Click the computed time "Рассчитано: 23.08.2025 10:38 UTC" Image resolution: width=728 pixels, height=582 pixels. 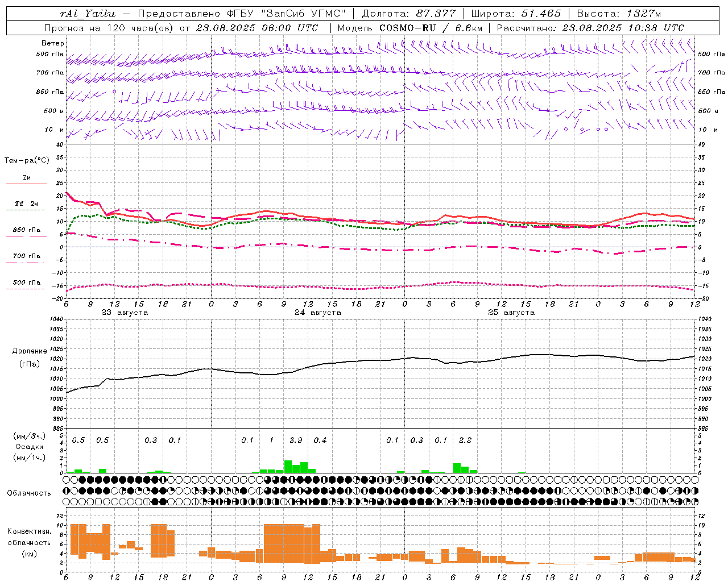[590, 28]
